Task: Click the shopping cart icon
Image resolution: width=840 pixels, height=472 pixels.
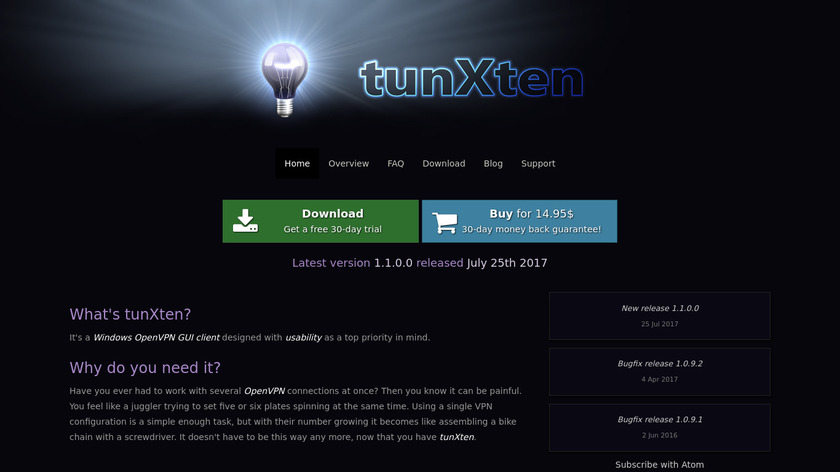Action: coord(445,223)
